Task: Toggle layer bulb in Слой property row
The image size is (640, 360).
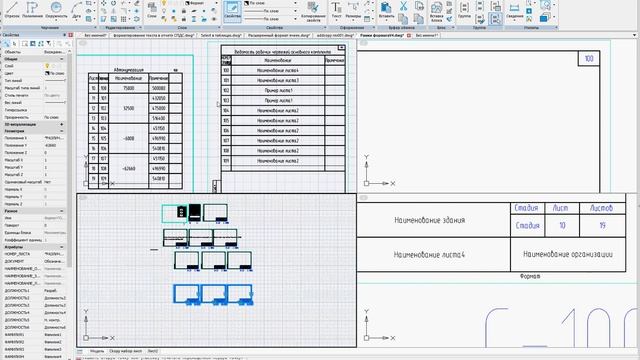Action: point(47,66)
